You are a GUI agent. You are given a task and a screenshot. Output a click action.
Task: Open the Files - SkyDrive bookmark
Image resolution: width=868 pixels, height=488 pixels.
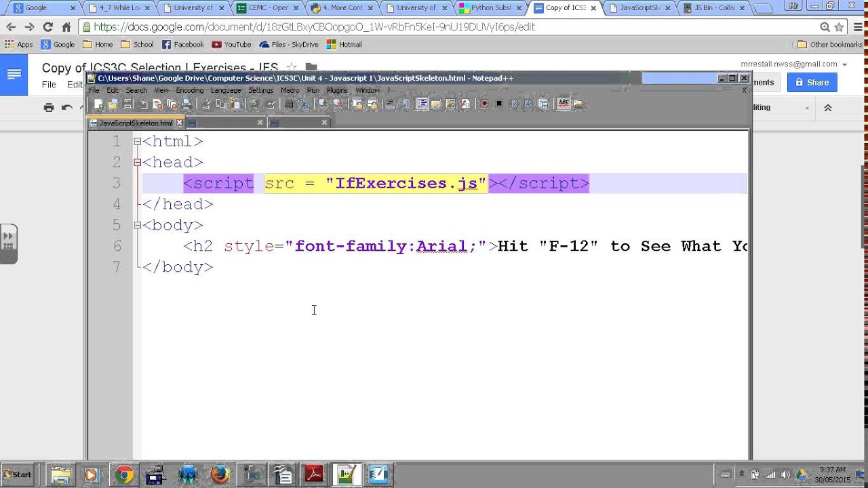click(288, 45)
